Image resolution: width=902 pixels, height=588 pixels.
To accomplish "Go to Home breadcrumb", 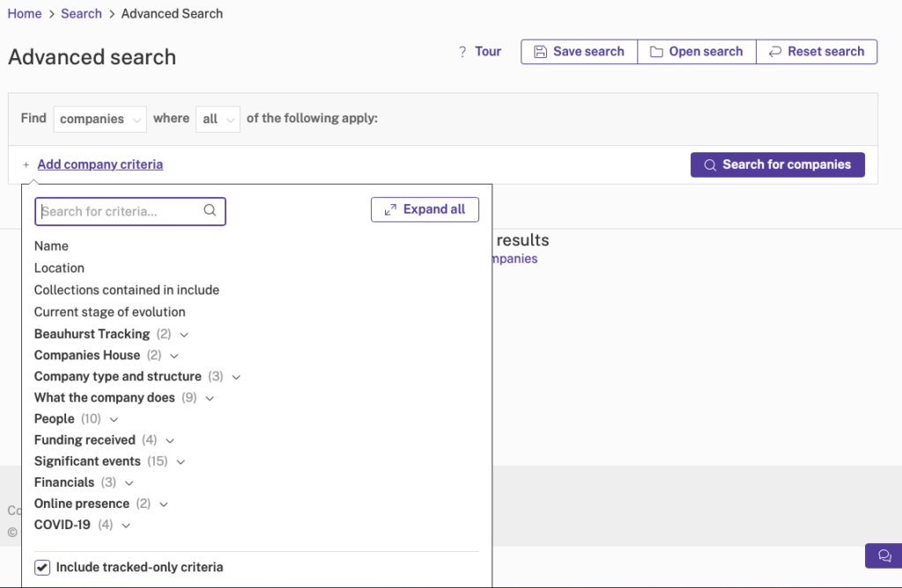I will [x=24, y=14].
